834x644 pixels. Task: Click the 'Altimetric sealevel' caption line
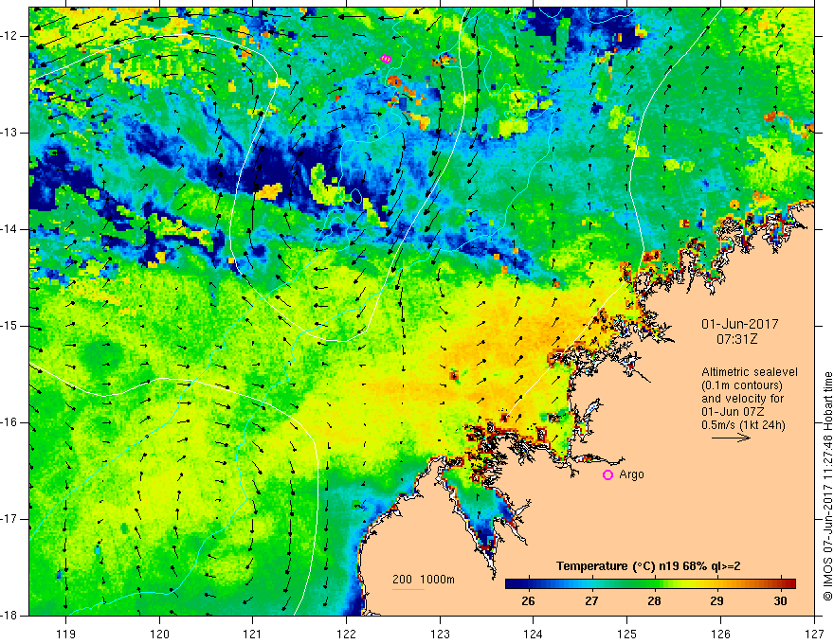(x=750, y=372)
